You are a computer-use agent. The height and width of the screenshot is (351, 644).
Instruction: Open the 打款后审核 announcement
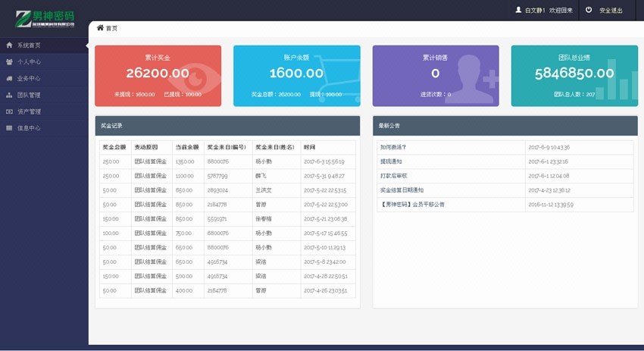[393, 176]
